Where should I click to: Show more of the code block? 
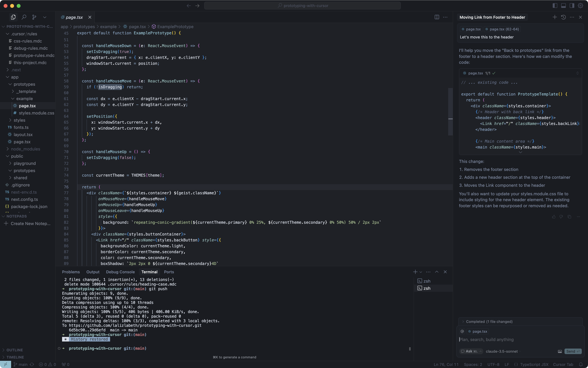click(x=520, y=152)
